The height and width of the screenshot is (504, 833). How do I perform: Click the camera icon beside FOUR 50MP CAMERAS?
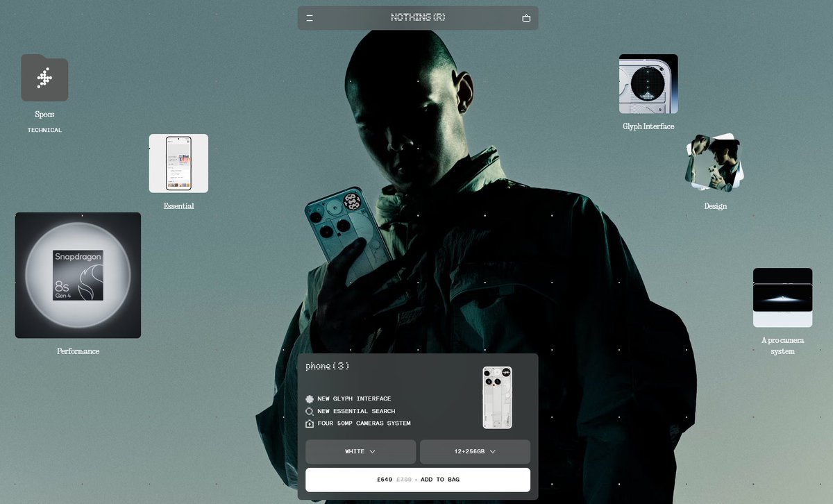[x=310, y=423]
